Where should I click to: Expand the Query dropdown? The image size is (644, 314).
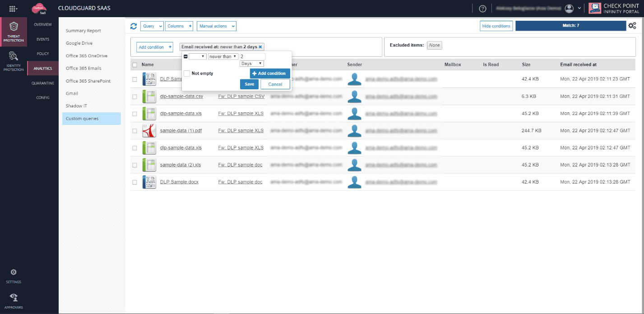pos(152,26)
